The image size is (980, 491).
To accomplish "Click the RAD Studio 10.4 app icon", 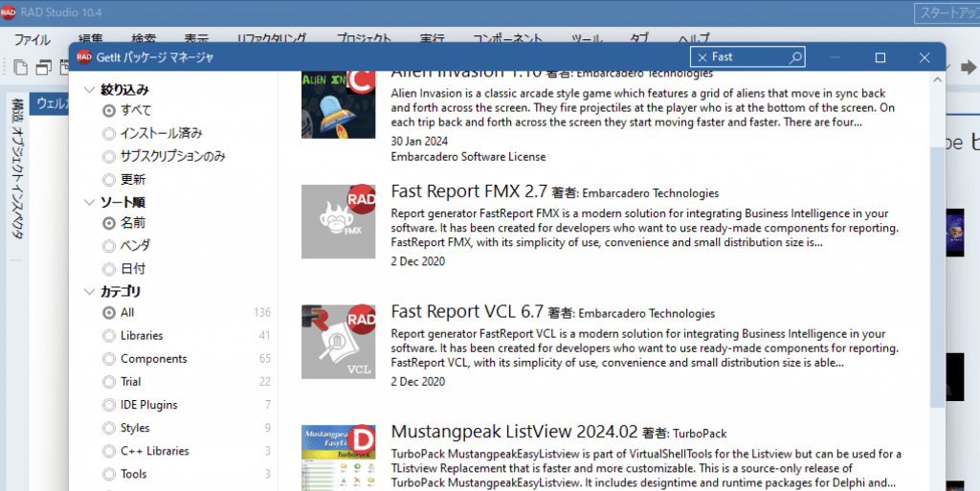I will pyautogui.click(x=8, y=12).
